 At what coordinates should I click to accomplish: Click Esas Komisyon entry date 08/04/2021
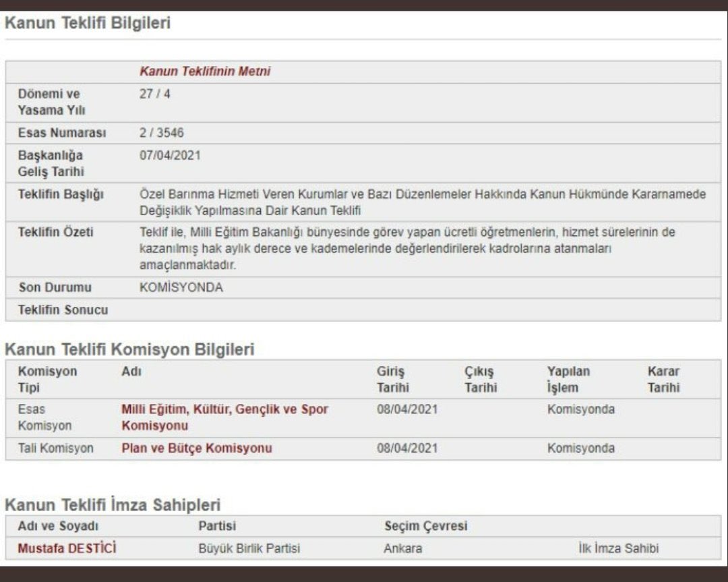(x=407, y=409)
